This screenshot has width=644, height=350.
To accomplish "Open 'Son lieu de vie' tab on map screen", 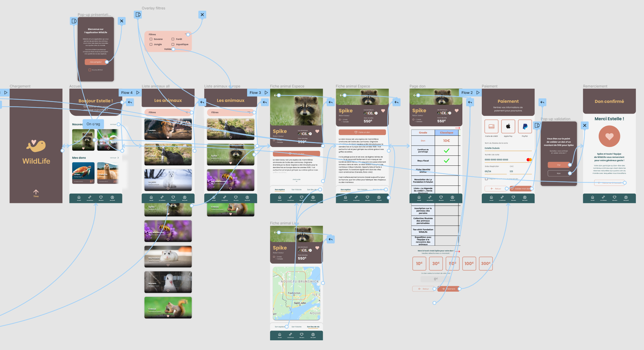I will click(313, 327).
